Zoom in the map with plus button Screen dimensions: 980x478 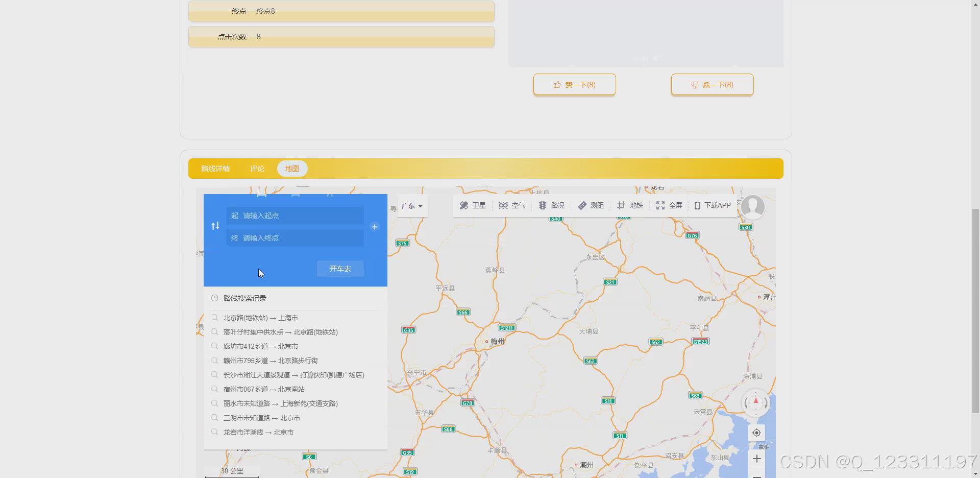[x=756, y=459]
